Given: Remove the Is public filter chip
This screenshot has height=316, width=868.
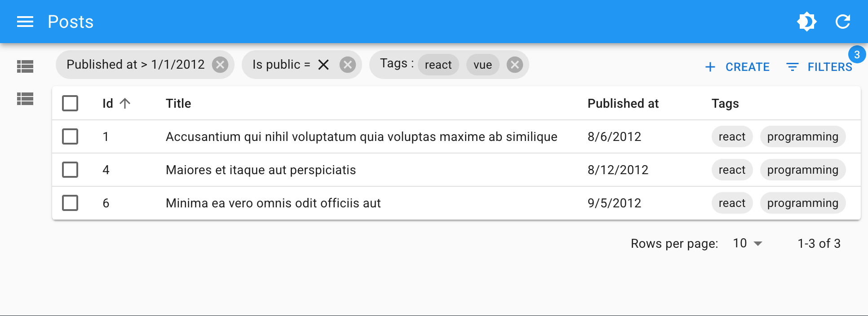Looking at the screenshot, I should point(347,65).
